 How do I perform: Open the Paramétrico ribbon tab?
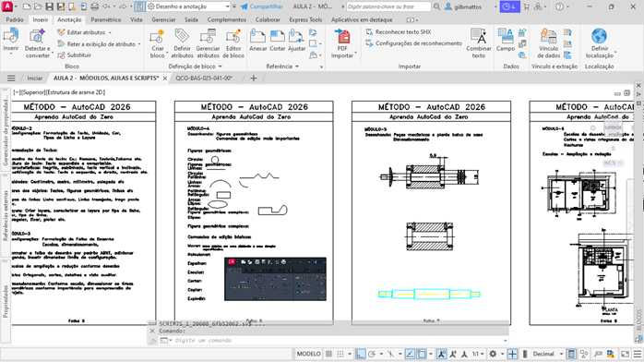106,19
